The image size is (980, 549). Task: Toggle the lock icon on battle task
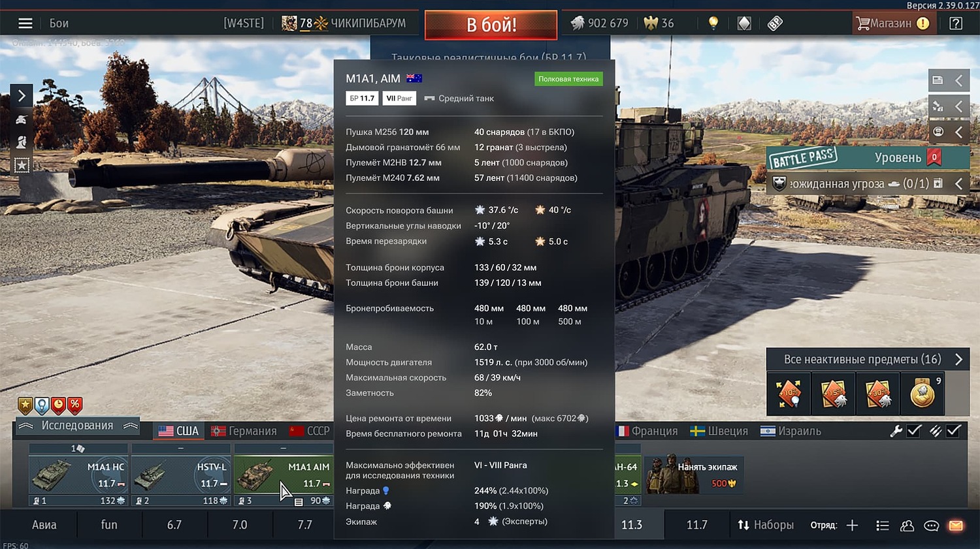[938, 183]
